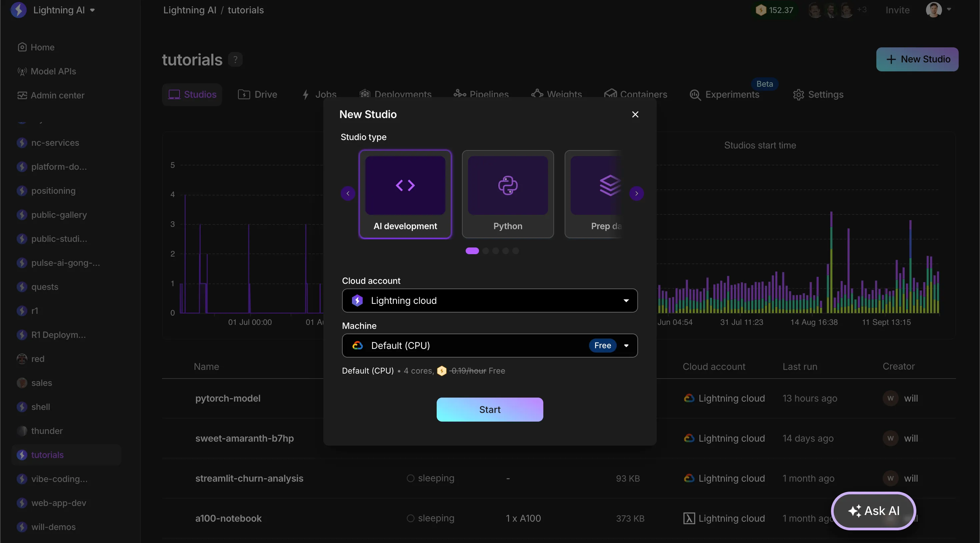Viewport: 980px width, 543px height.
Task: Click the will-demos teamspace icon
Action: pos(22,527)
